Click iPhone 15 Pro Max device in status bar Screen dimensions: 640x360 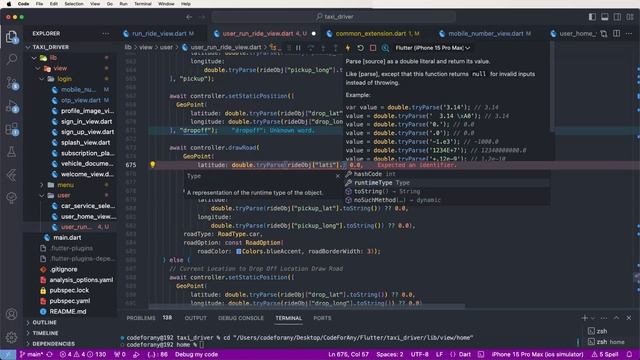pos(537,354)
